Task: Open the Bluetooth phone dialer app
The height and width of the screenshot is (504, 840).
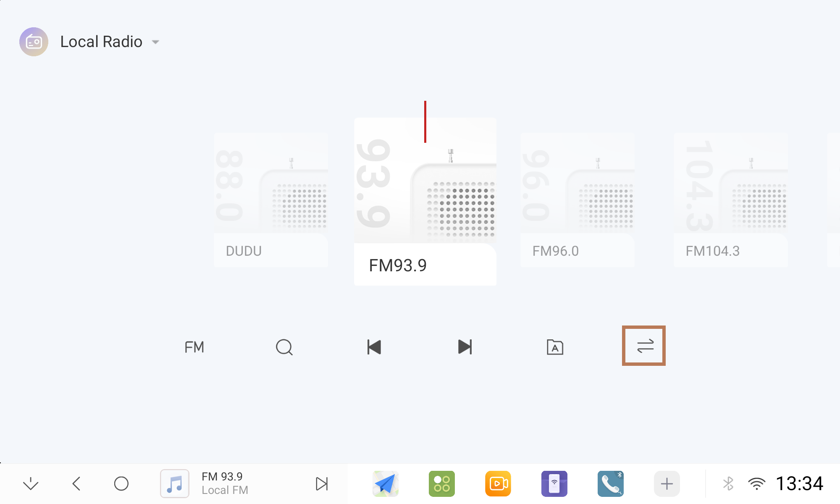Action: (x=611, y=484)
